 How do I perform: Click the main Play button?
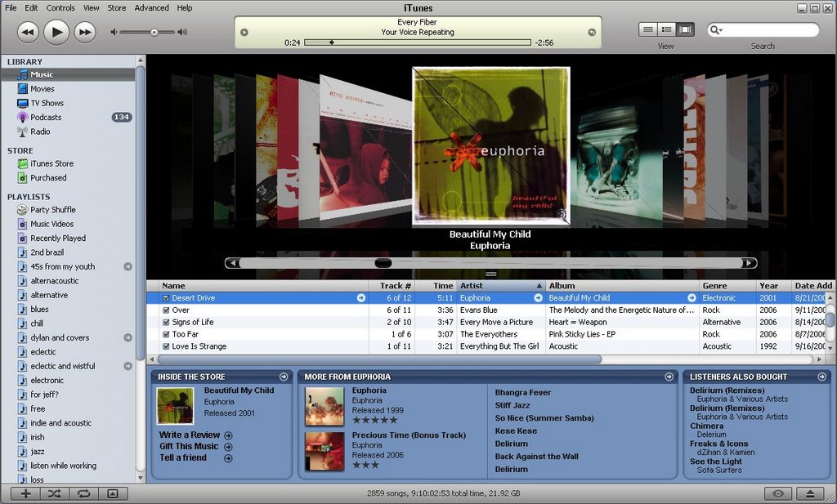[56, 33]
